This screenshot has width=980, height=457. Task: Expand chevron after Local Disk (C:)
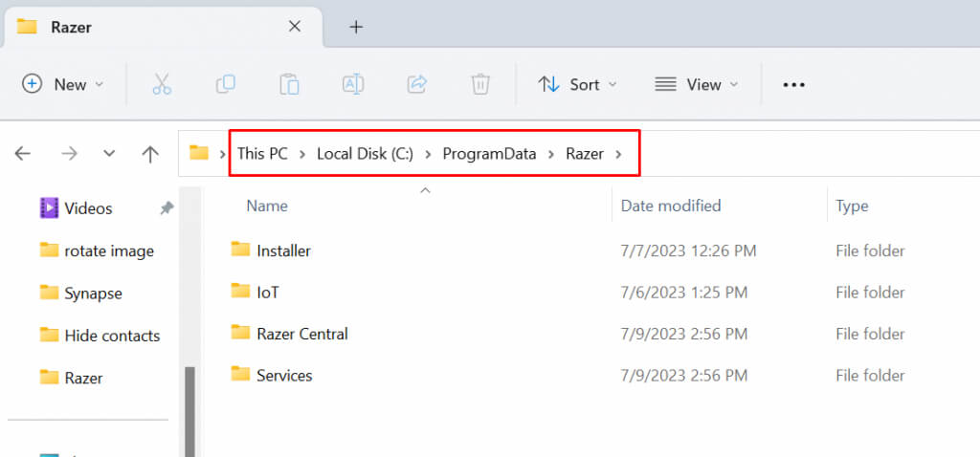(x=428, y=154)
